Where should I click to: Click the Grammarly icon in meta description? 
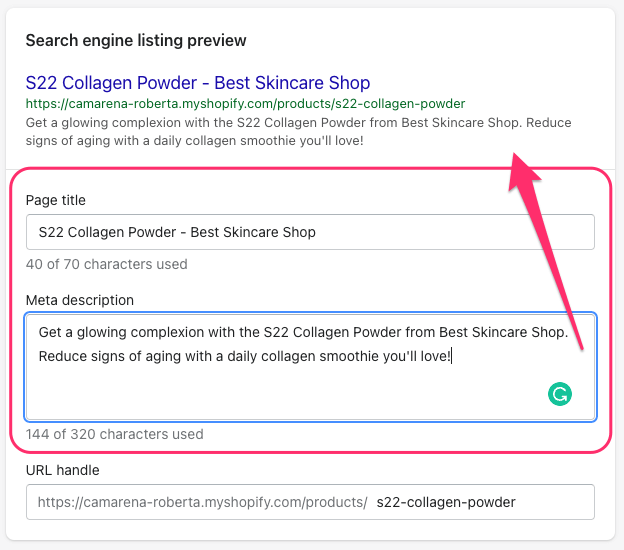(x=559, y=395)
